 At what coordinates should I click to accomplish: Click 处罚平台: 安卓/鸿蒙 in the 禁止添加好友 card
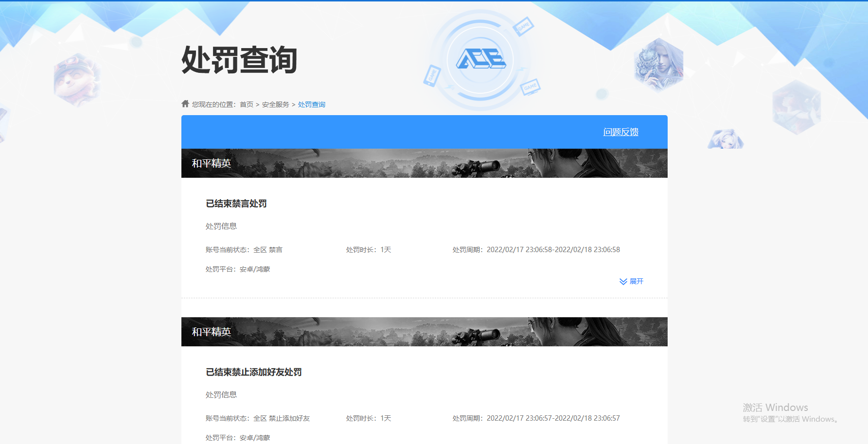(x=238, y=438)
